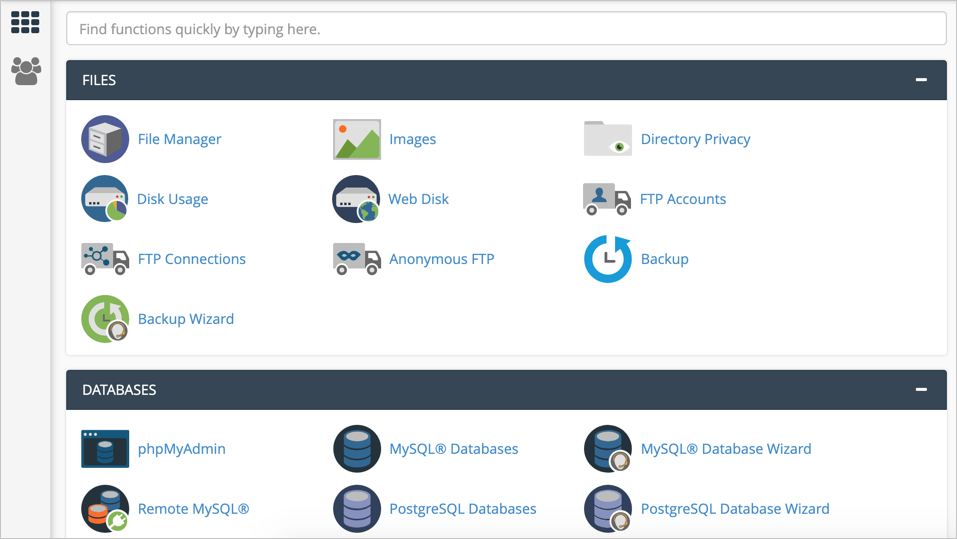Choose the Anonymous FTP link
The image size is (957, 539).
[442, 259]
